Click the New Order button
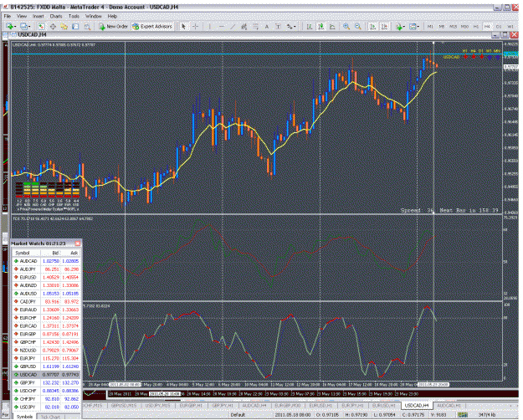The height and width of the screenshot is (420, 523). point(114,26)
